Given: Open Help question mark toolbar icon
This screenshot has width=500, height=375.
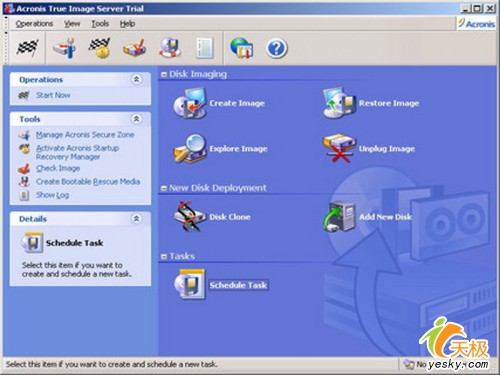Looking at the screenshot, I should (277, 49).
